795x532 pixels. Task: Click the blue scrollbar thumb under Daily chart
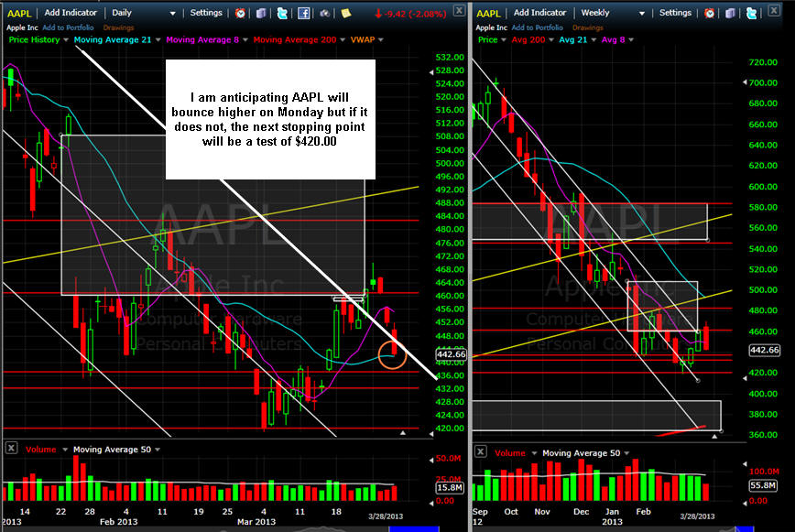(413, 529)
